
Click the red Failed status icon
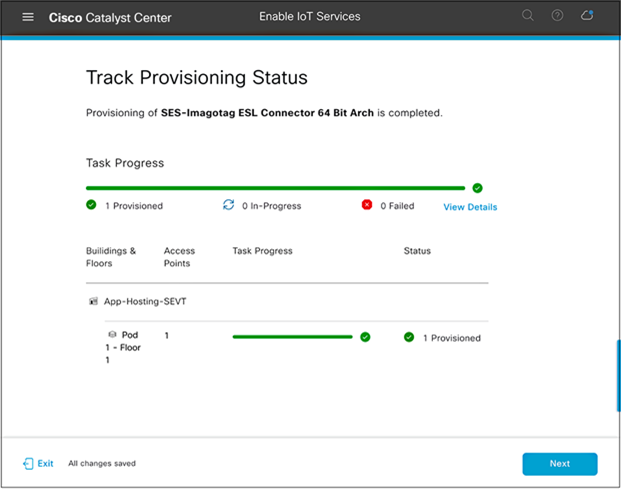point(367,205)
